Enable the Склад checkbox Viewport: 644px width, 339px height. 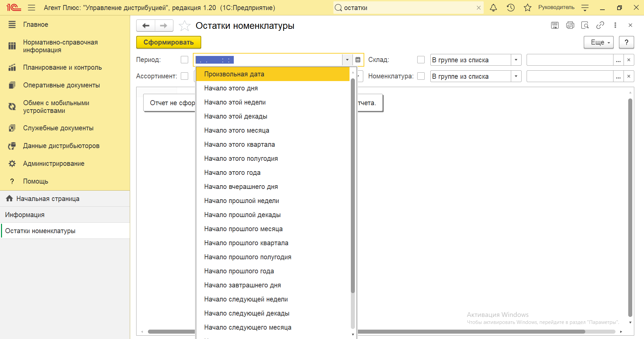[x=421, y=60]
